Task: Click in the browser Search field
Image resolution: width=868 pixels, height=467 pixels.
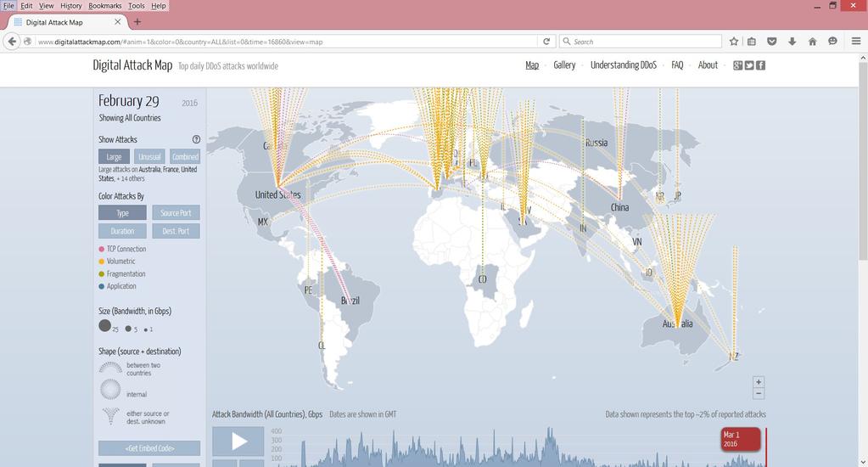Action: (x=641, y=42)
